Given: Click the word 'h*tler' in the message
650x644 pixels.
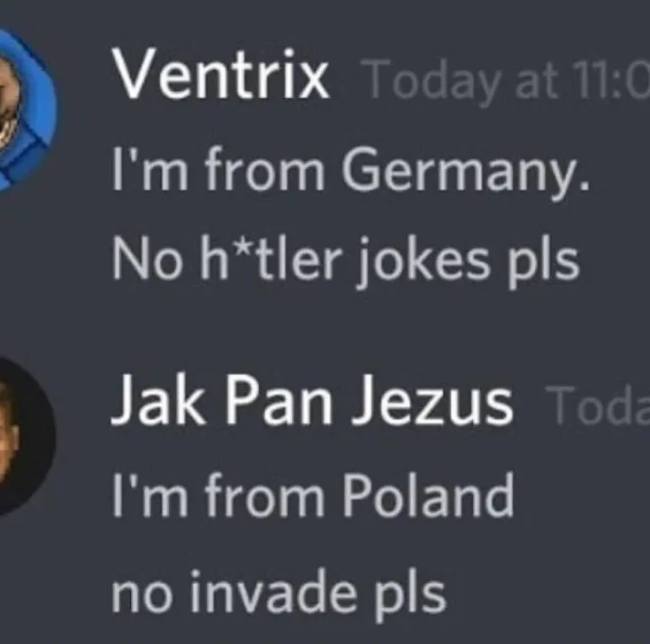Looking at the screenshot, I should (271, 258).
